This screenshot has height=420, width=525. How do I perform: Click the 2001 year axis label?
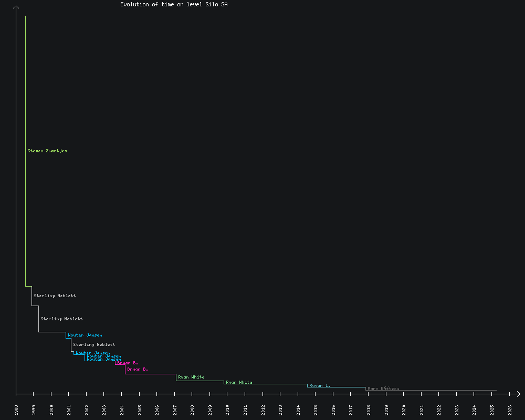(69, 410)
